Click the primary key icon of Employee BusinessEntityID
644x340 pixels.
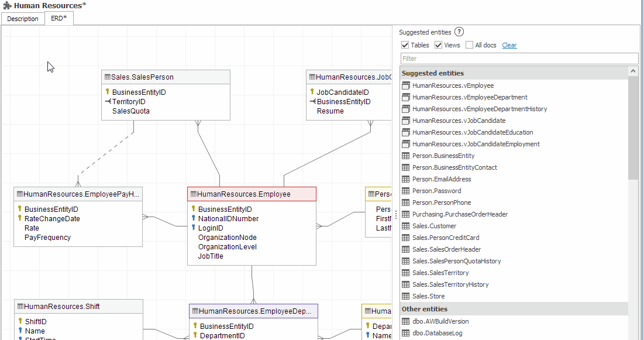click(x=193, y=209)
